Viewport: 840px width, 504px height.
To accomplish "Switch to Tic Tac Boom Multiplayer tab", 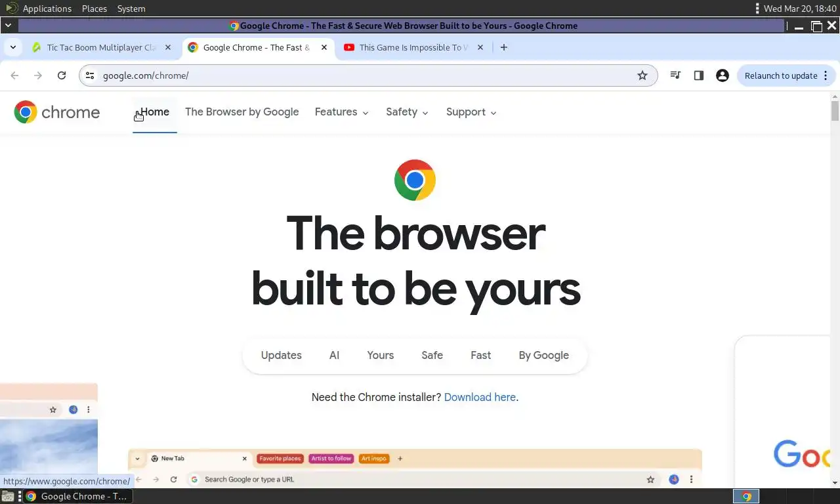I will tap(102, 47).
